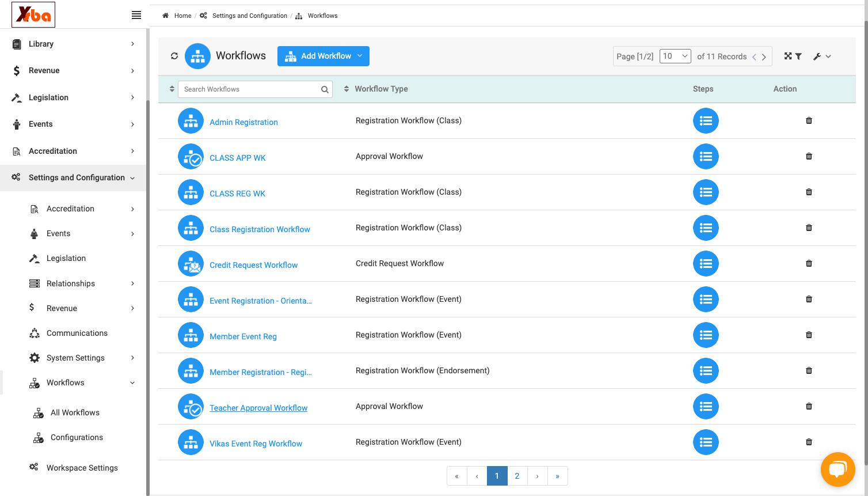Delete the CLASS REG WK workflow

tap(809, 192)
